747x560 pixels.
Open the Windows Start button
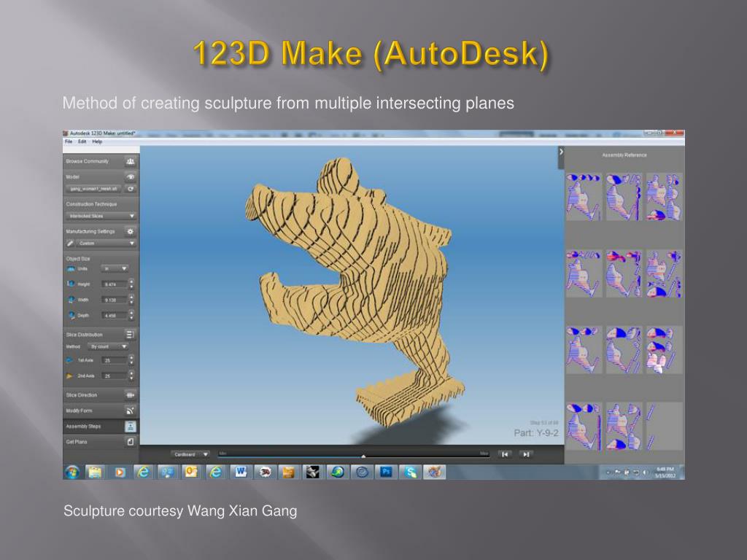coord(72,472)
